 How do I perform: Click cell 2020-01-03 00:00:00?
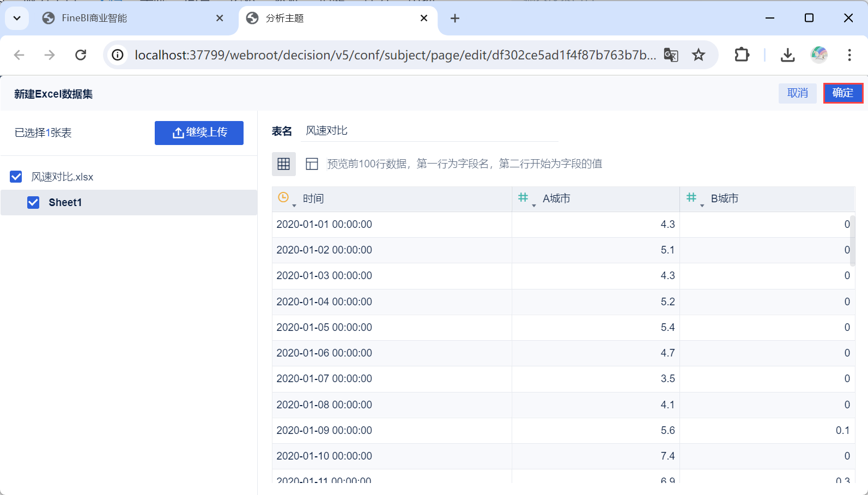(x=392, y=276)
